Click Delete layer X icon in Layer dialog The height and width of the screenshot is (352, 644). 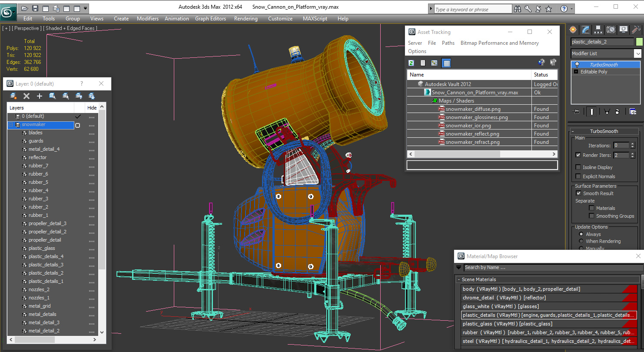point(27,96)
